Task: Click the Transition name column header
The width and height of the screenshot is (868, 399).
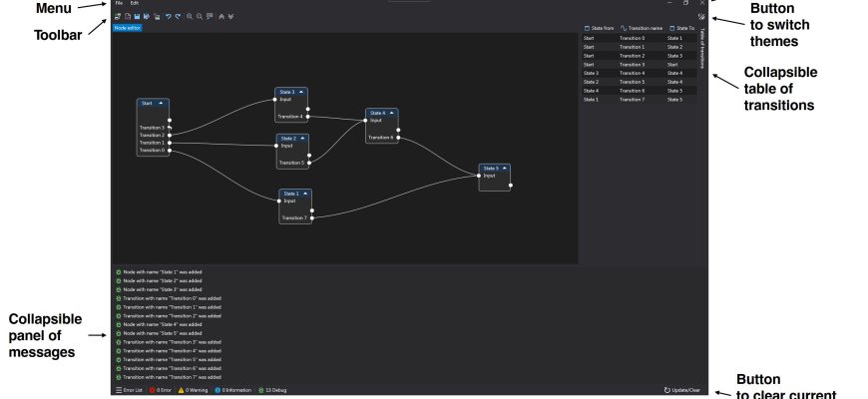Action: (x=641, y=28)
